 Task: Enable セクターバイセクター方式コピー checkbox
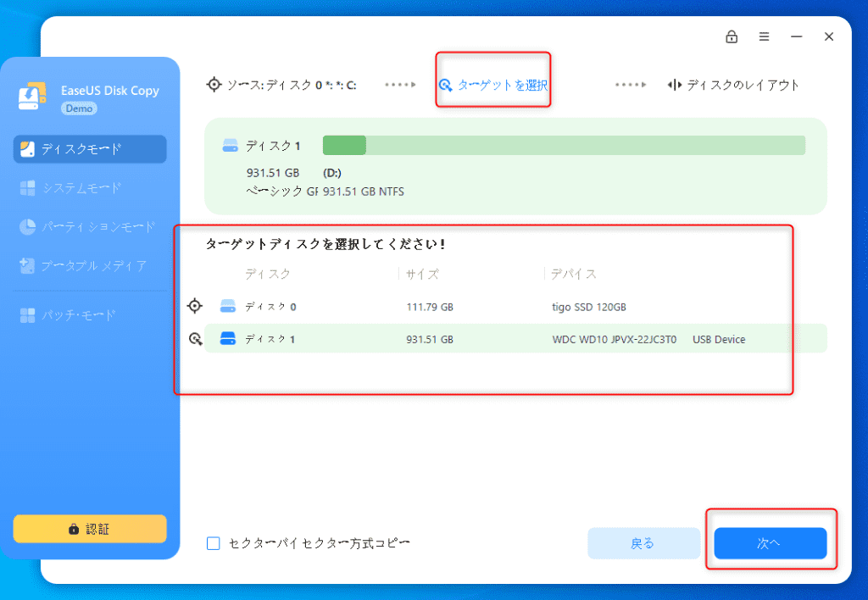(x=213, y=543)
